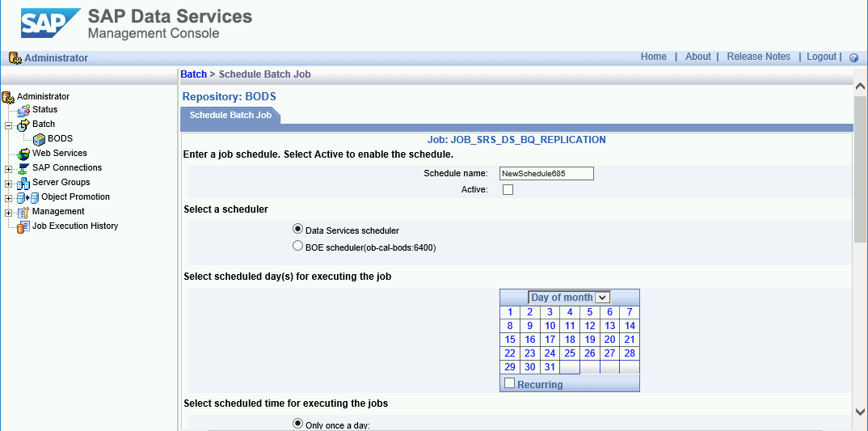Pick day 21 in the calendar
This screenshot has width=868, height=431.
pyautogui.click(x=630, y=340)
